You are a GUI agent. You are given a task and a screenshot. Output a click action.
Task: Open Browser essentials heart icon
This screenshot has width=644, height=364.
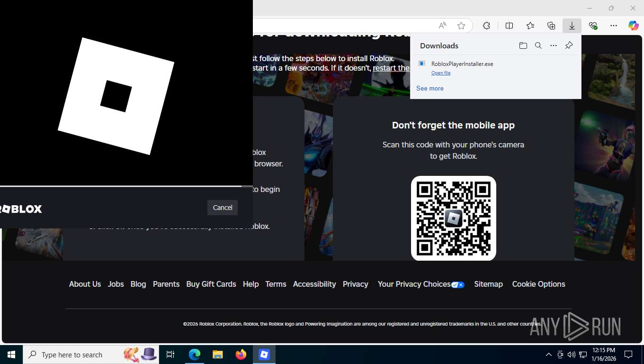(x=593, y=26)
